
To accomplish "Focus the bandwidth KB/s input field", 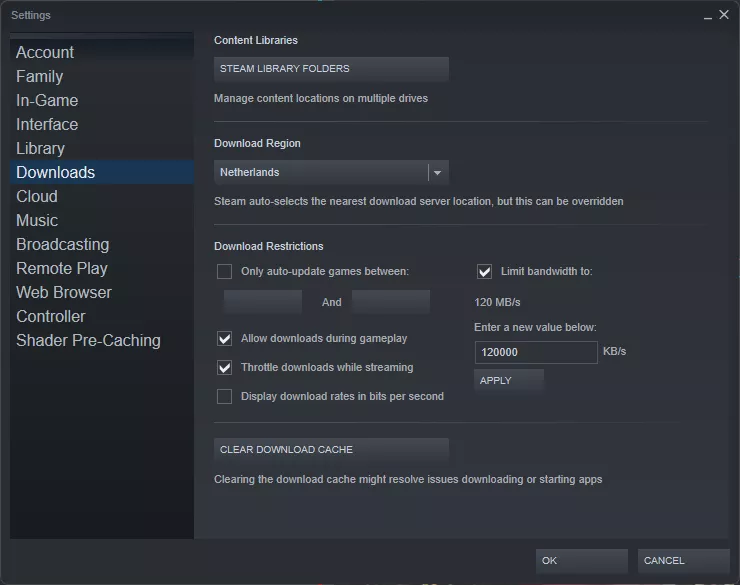I will (536, 352).
